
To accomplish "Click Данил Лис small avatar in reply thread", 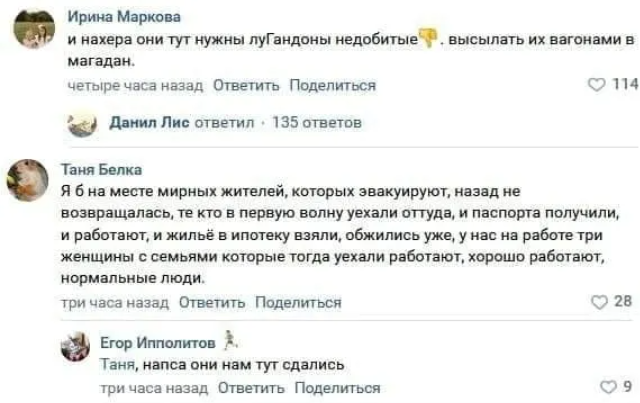I will (82, 124).
